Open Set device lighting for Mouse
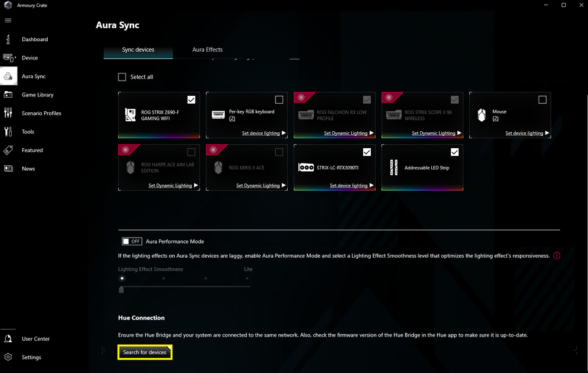The width and height of the screenshot is (588, 373). point(527,133)
